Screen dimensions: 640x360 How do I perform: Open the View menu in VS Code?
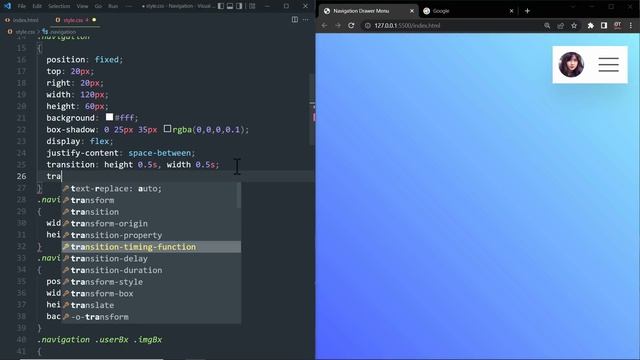(x=82, y=6)
